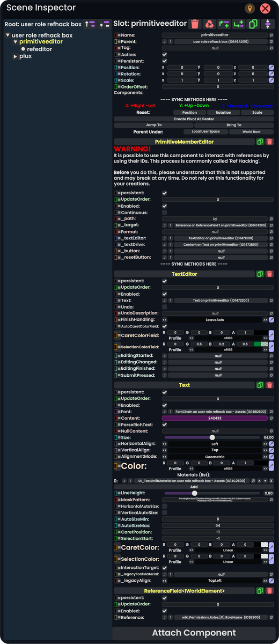The width and height of the screenshot is (279, 644).
Task: Click the Add button under Materials list
Action: click(194, 487)
